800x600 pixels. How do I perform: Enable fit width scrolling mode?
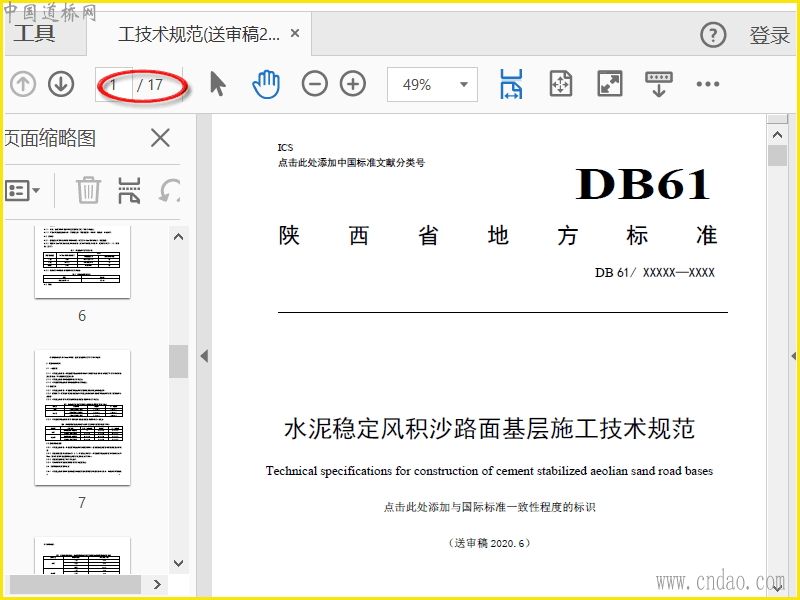tap(511, 84)
